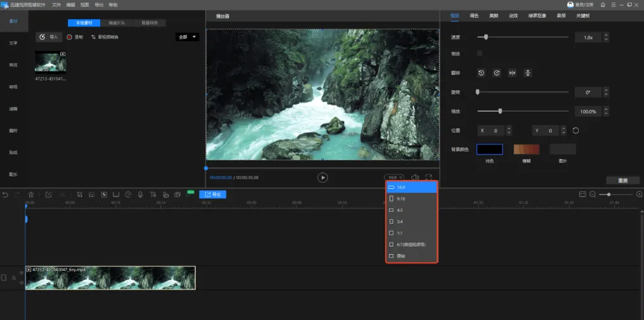Toggle the lock icon on the video track

point(14,278)
